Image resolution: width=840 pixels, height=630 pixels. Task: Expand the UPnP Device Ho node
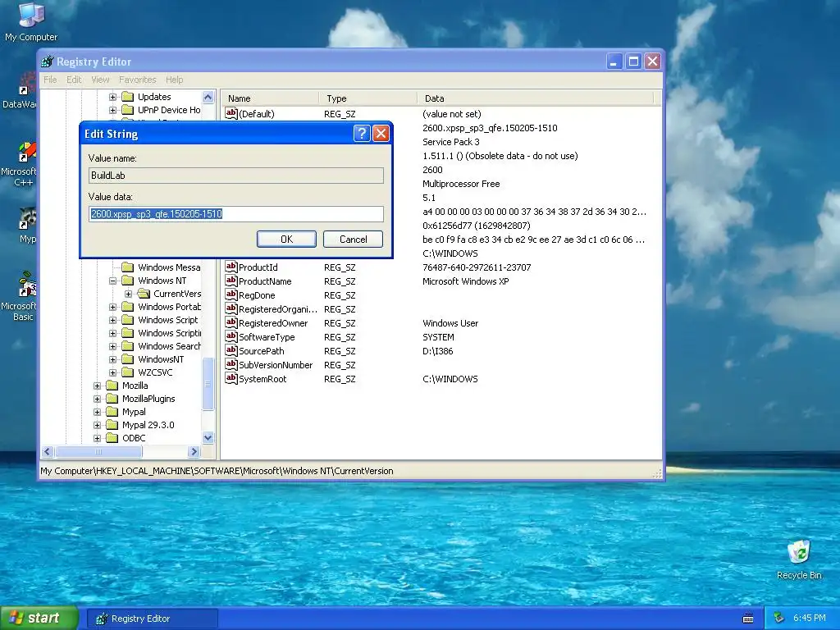coord(112,110)
